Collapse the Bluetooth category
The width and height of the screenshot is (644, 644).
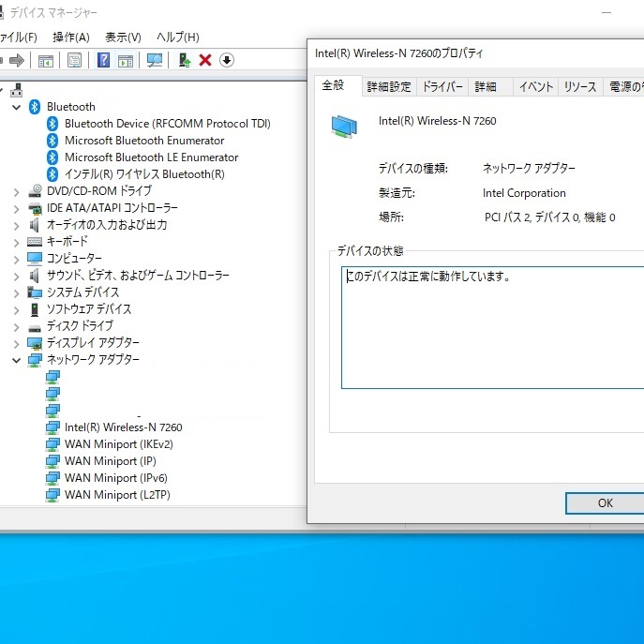point(17,107)
